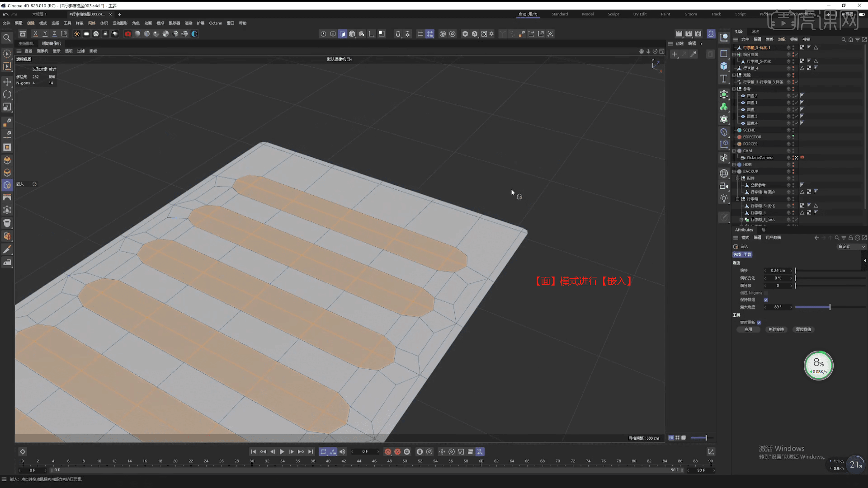Toggle 保持群组 checkbox
868x488 pixels.
766,300
